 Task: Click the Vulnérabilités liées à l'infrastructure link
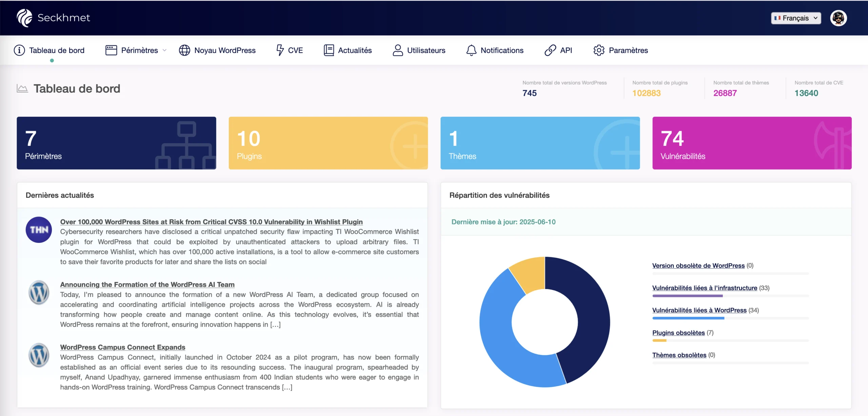click(x=704, y=288)
